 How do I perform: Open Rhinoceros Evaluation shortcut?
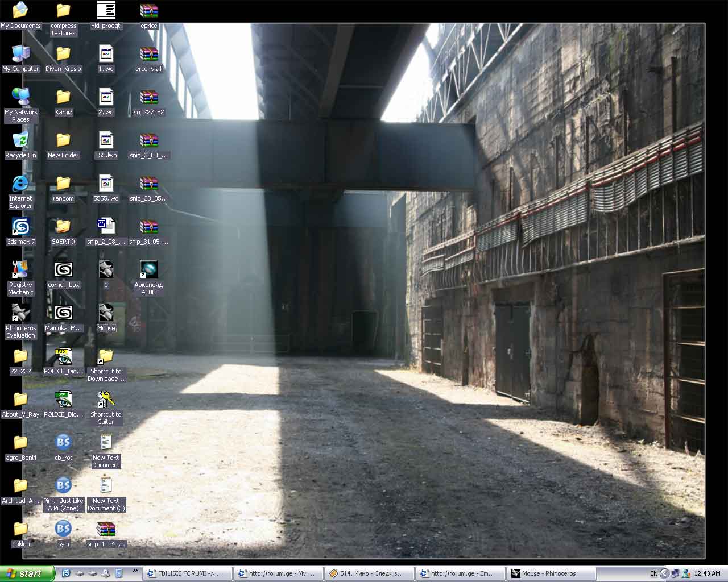[20, 314]
